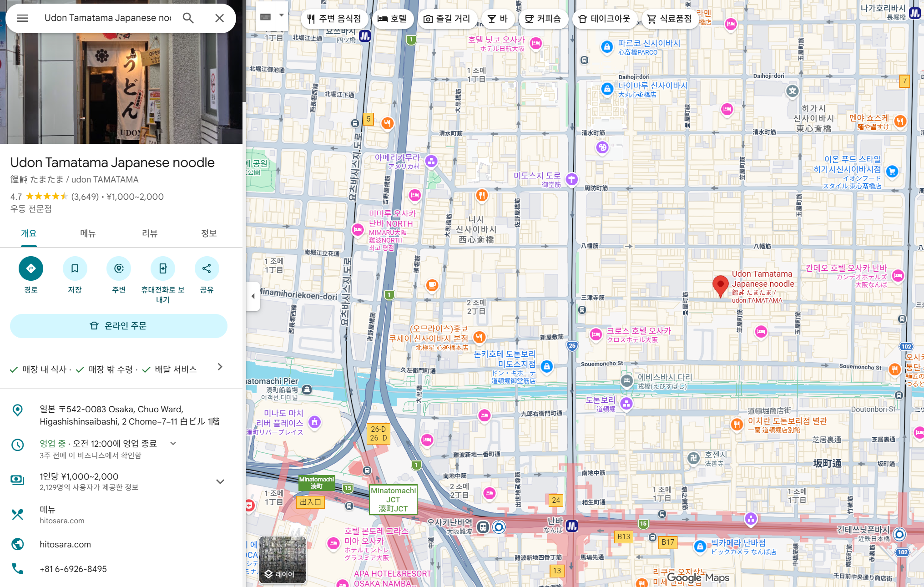Open the hitosara.com website link
The height and width of the screenshot is (587, 924).
(x=65, y=545)
